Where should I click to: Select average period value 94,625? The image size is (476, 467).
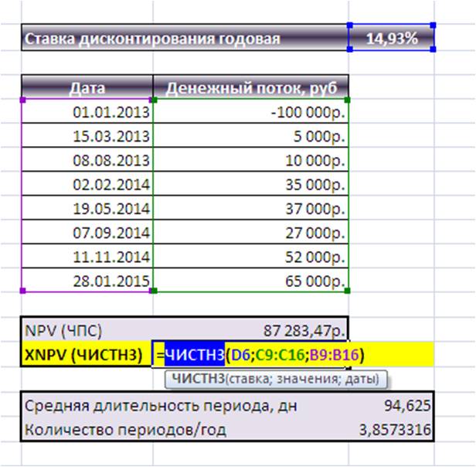(x=407, y=405)
